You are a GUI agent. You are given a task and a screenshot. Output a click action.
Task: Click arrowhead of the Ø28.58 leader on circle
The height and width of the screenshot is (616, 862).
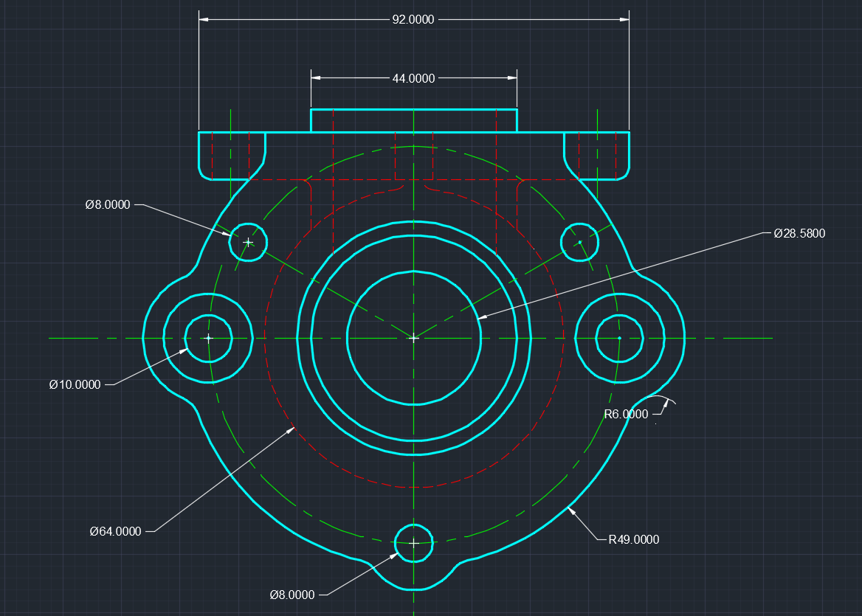pos(480,318)
